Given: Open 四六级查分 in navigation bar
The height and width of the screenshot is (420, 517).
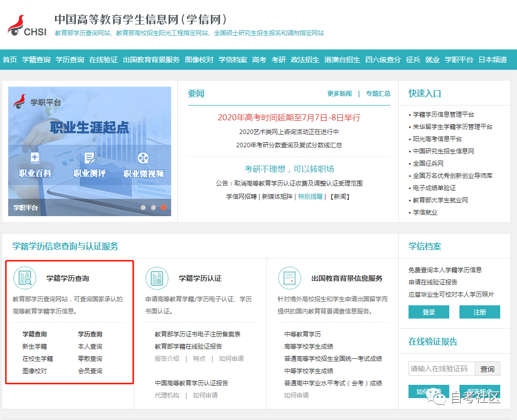Looking at the screenshot, I should 383,60.
